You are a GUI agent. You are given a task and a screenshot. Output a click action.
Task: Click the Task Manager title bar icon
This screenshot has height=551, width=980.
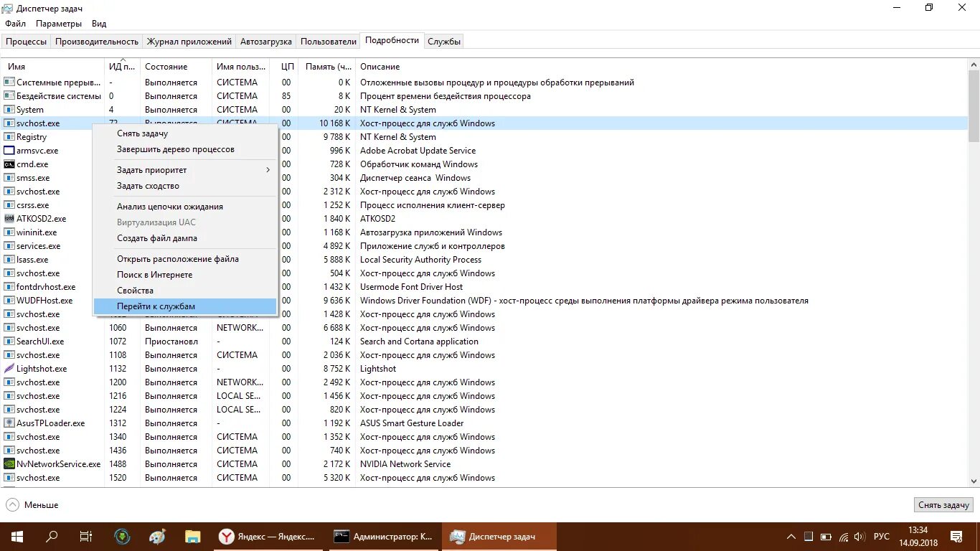point(7,8)
